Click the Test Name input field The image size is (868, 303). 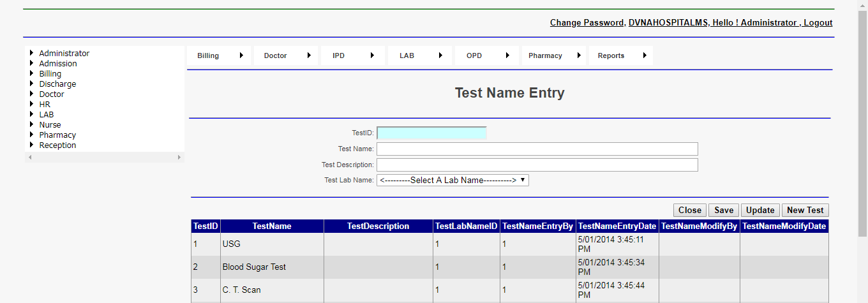(x=537, y=149)
